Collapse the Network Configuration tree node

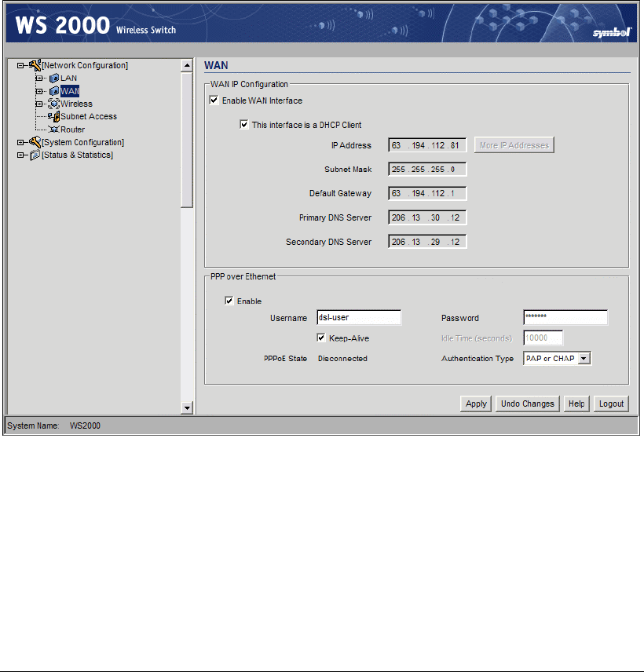(x=20, y=66)
